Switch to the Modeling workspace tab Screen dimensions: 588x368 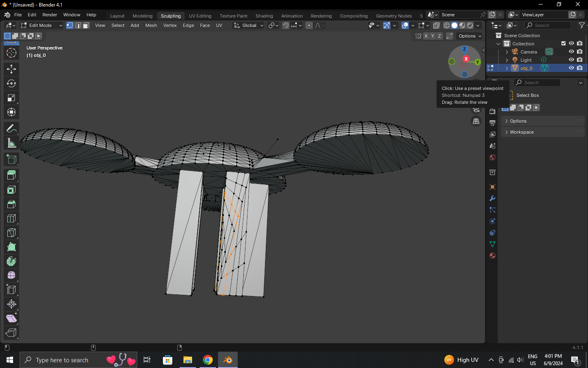[x=143, y=16]
